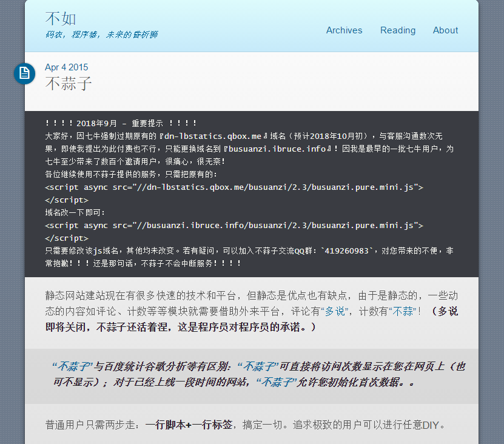Go to the Reading page

[x=398, y=30]
